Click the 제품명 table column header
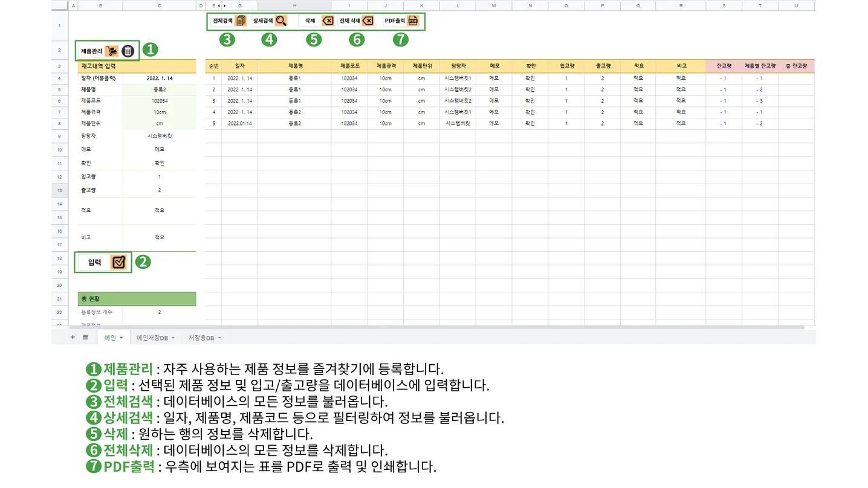Image resolution: width=868 pixels, height=488 pixels. [x=296, y=66]
